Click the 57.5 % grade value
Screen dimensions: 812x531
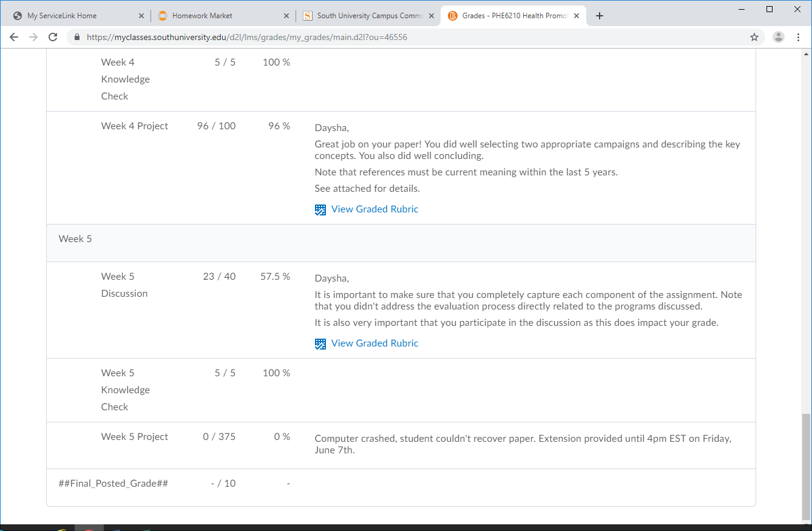pyautogui.click(x=276, y=276)
